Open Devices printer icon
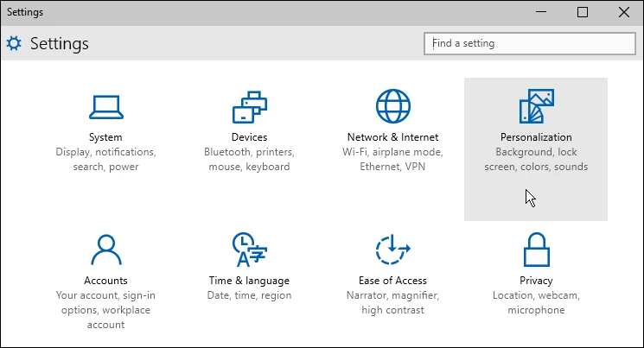Screen dimensions: 644x348 tap(249, 107)
